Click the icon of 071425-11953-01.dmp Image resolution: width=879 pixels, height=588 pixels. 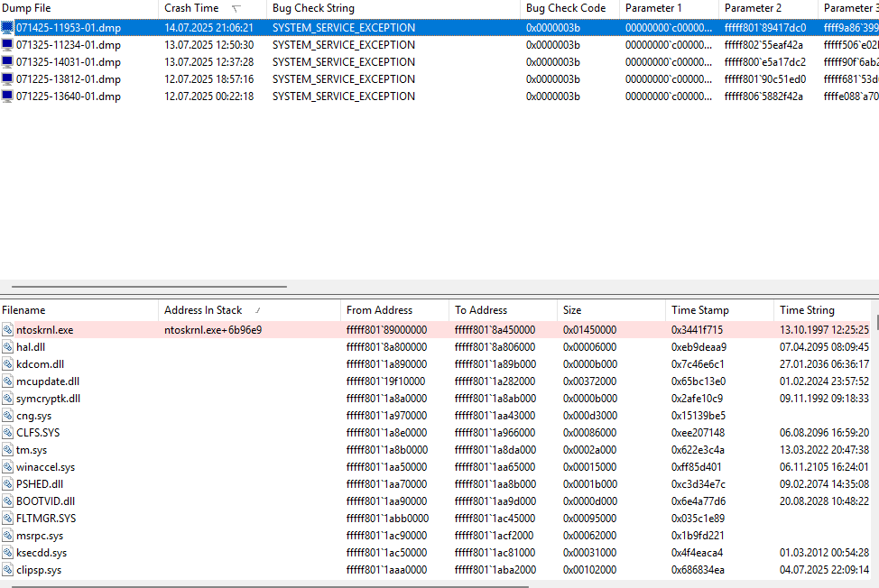pos(7,27)
